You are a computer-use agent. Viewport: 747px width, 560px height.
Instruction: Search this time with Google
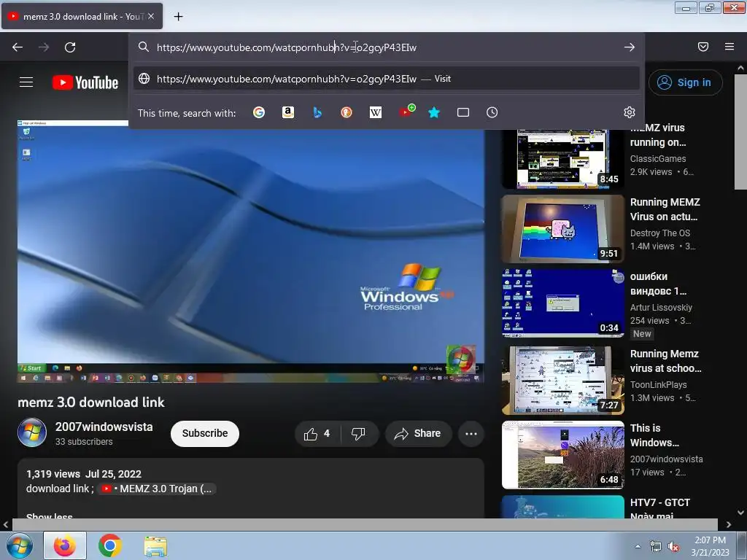259,112
